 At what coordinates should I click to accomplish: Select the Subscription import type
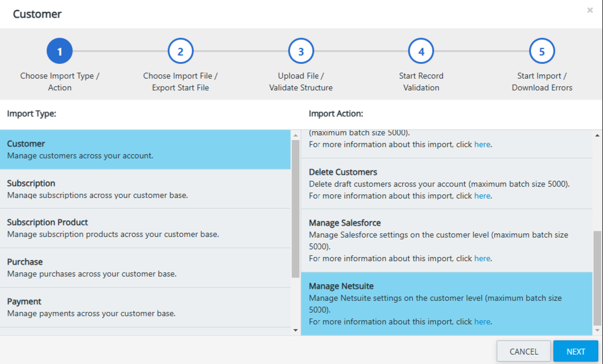coord(145,189)
